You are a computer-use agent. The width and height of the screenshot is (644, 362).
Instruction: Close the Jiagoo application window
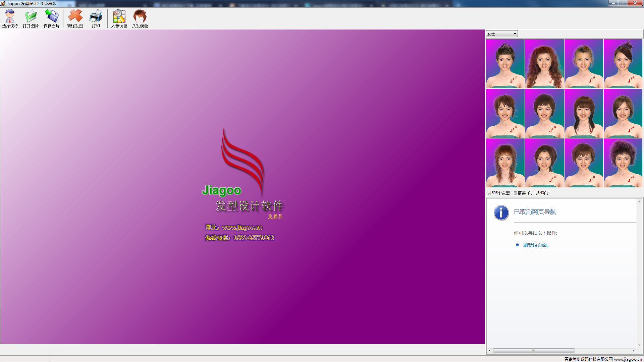click(635, 3)
